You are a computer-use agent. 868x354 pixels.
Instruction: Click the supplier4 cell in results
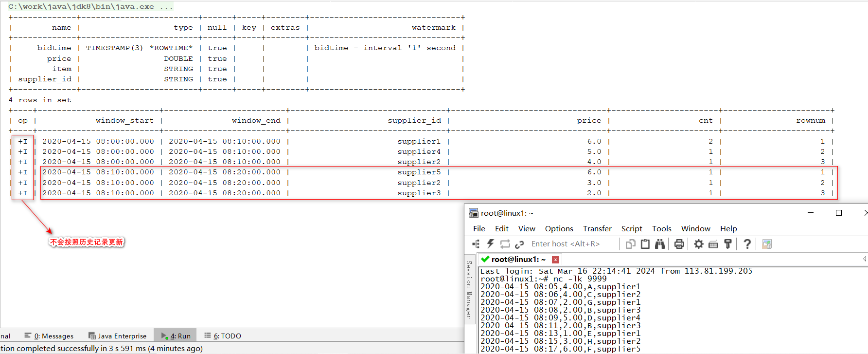tap(419, 152)
